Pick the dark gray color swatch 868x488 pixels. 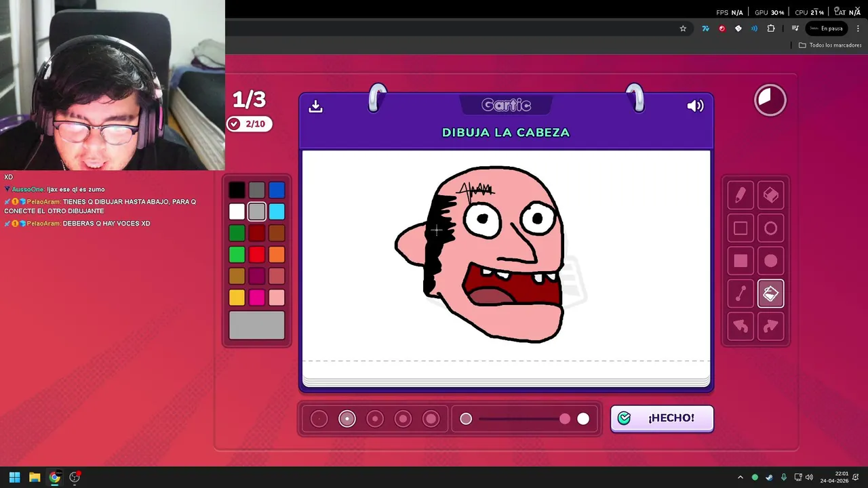256,190
